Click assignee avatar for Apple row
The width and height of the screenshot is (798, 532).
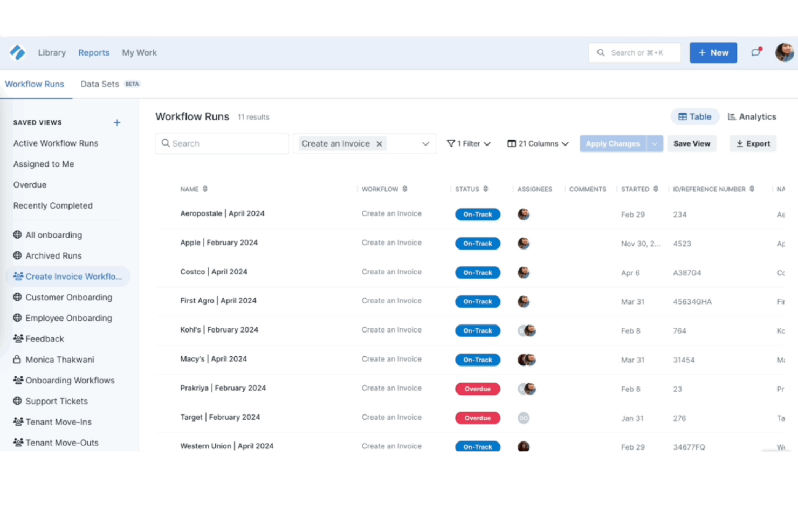524,244
